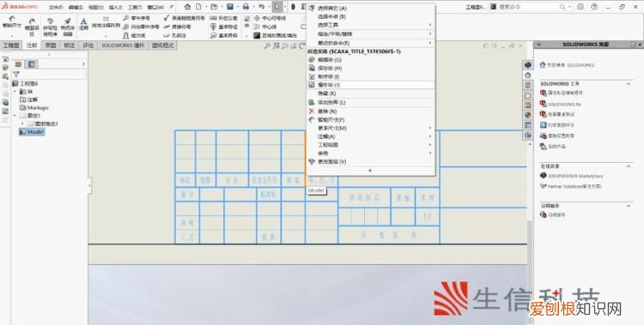Select the Centerline (中心线) tool

(265, 27)
